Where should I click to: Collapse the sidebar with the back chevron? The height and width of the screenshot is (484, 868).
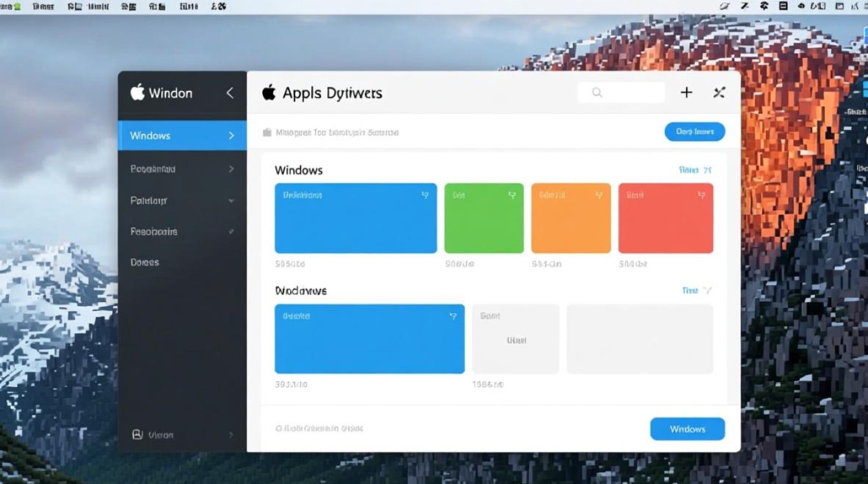(x=230, y=93)
